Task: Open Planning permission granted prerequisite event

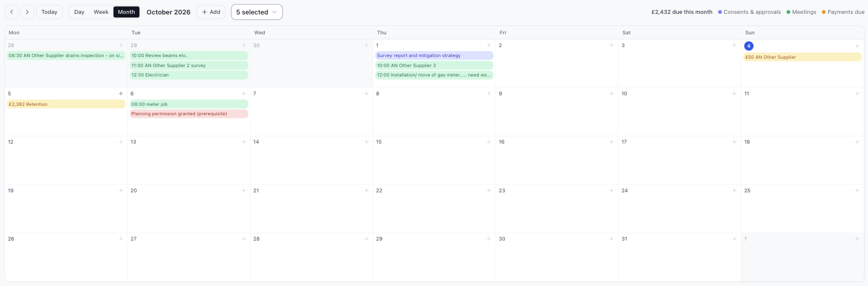Action: click(x=189, y=114)
